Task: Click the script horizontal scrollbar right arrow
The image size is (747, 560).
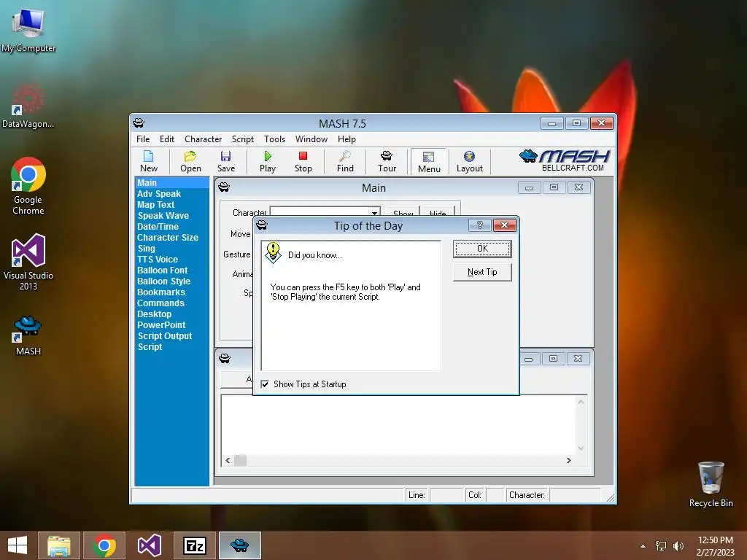Action: [x=568, y=460]
